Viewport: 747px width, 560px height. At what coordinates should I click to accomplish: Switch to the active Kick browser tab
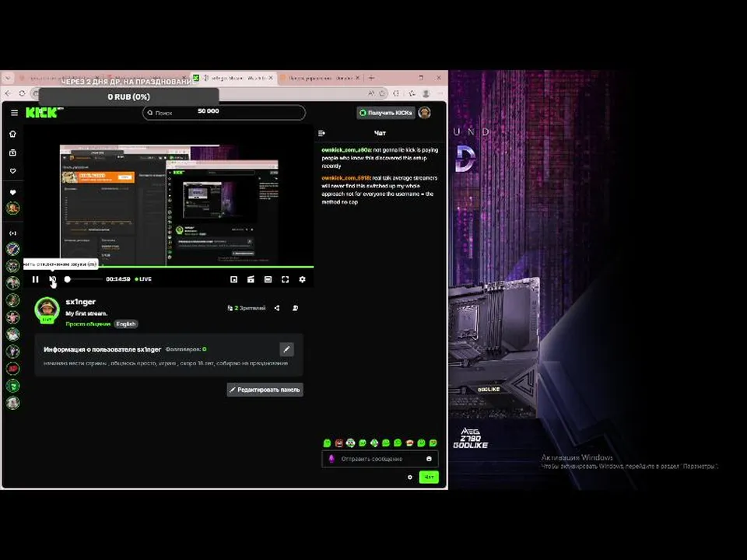coord(233,78)
